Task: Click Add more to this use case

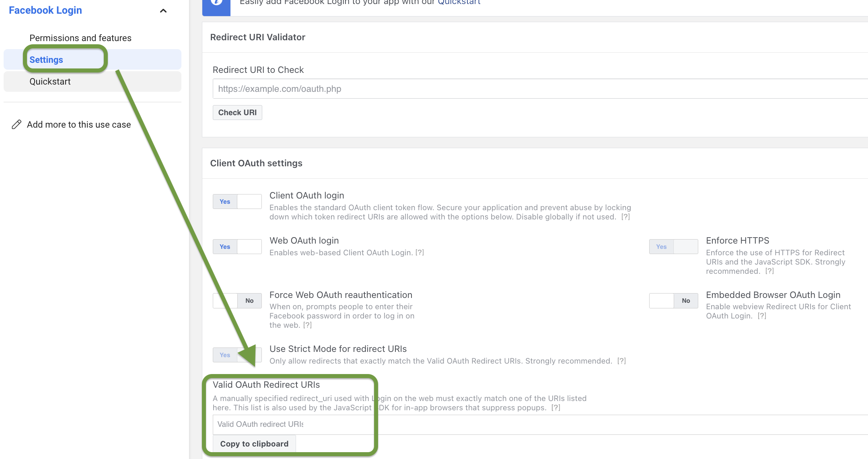Action: point(79,124)
